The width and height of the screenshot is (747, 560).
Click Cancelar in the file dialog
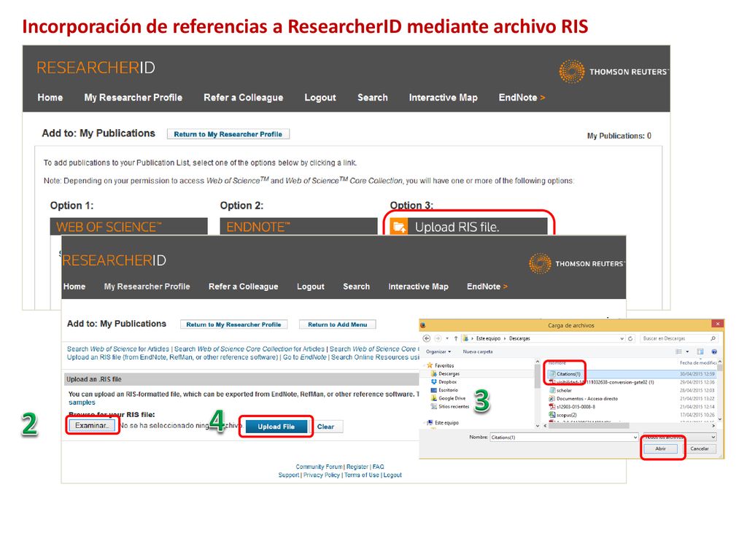tap(700, 448)
